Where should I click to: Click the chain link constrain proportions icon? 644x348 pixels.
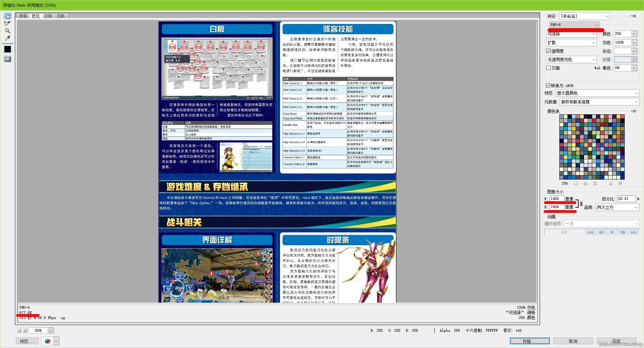581,203
